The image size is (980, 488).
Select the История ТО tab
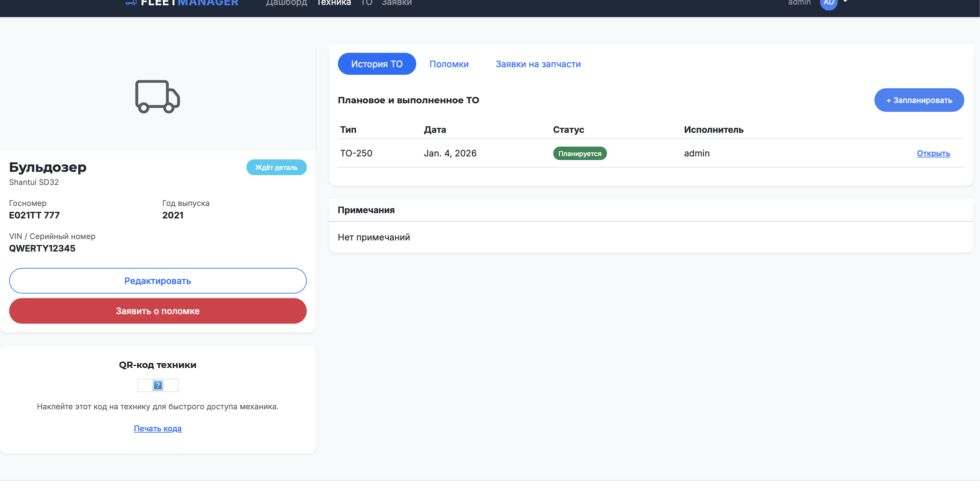(x=376, y=64)
